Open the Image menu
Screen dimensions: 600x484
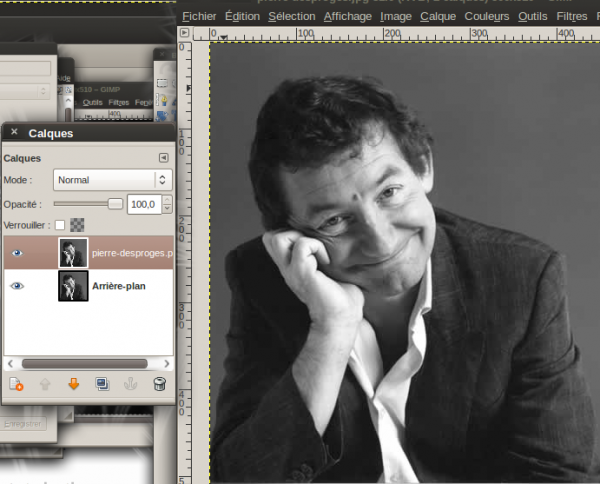click(396, 16)
